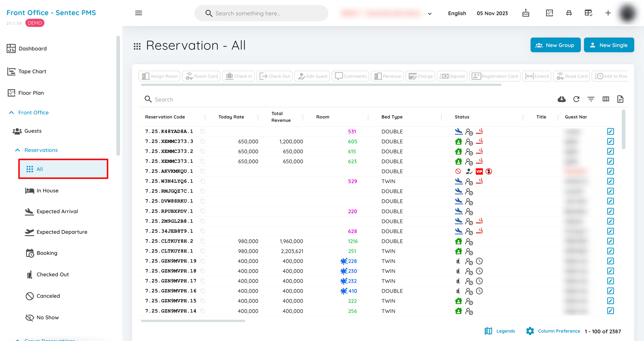Open Column Preference settings
Viewport: 644px width, 341px height.
(x=553, y=331)
